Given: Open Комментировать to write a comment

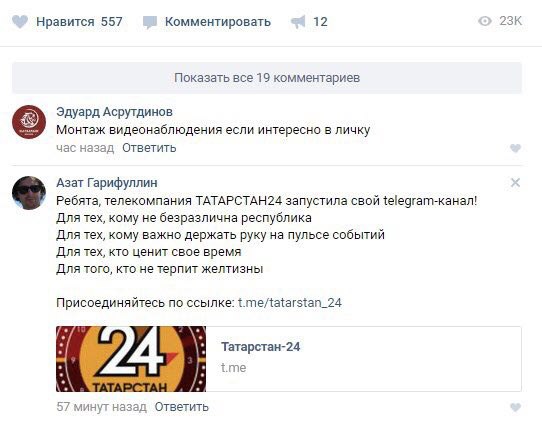Looking at the screenshot, I should tap(217, 22).
